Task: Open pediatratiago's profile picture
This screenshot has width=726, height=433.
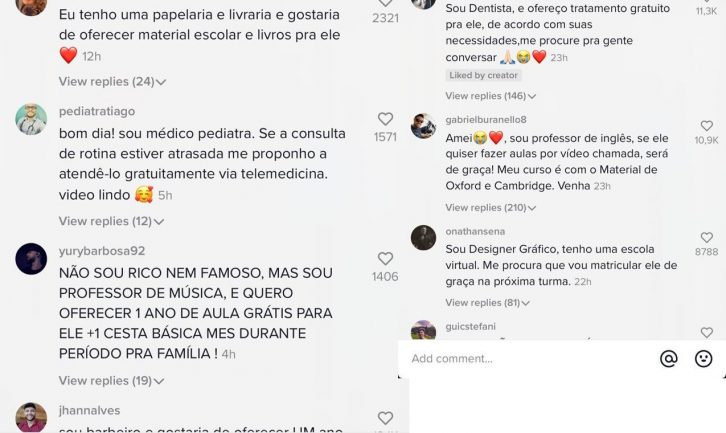Action: [x=31, y=119]
